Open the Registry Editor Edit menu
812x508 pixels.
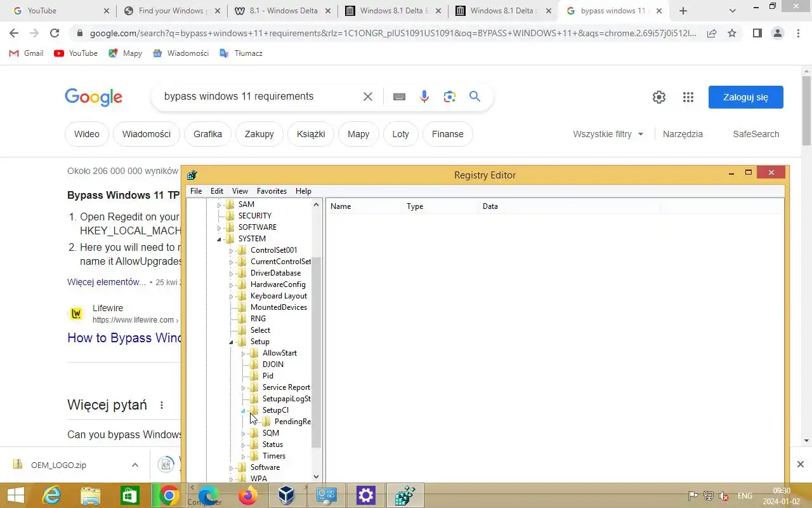point(217,191)
